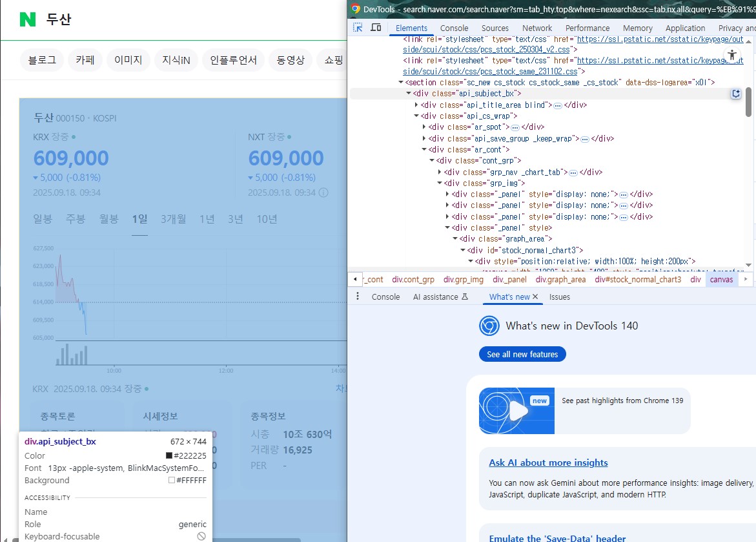Click the NXT info circle icon

(323, 193)
